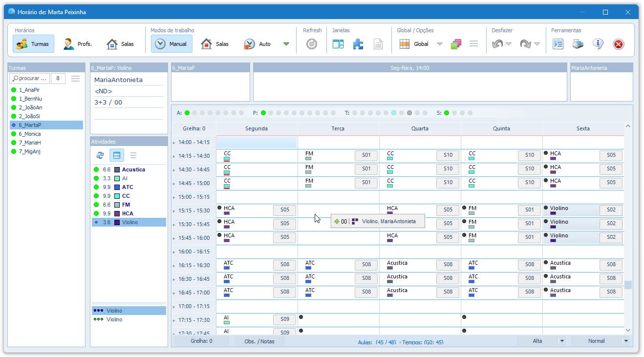The image size is (644, 357).
Task: Open the windows layout icon under Janelas
Action: [338, 44]
